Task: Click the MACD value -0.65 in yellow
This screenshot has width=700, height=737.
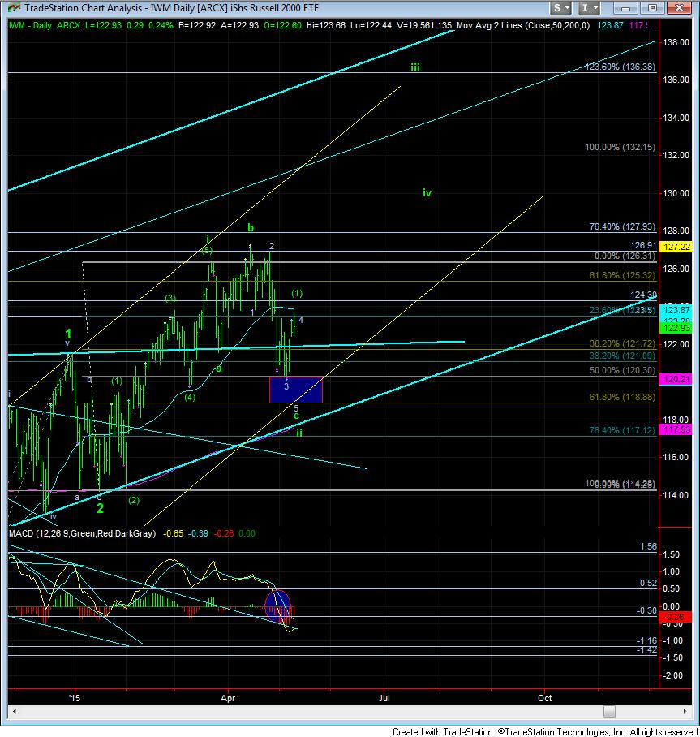Action: pos(173,533)
